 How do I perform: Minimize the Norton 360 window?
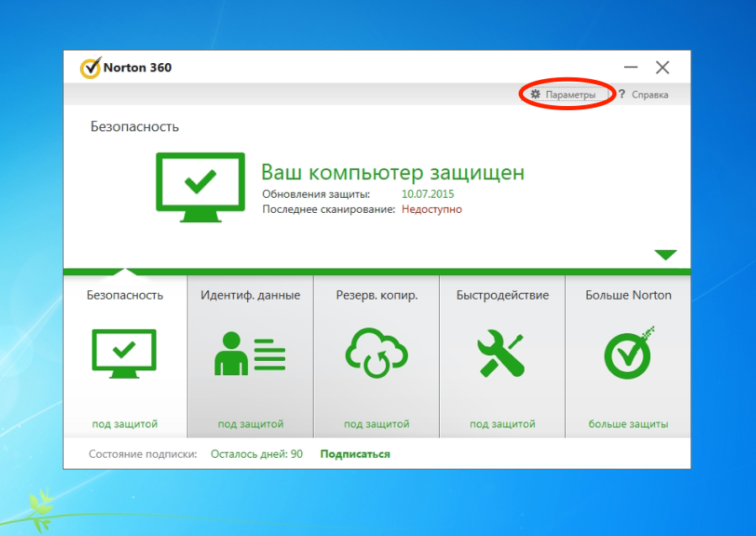click(x=631, y=68)
